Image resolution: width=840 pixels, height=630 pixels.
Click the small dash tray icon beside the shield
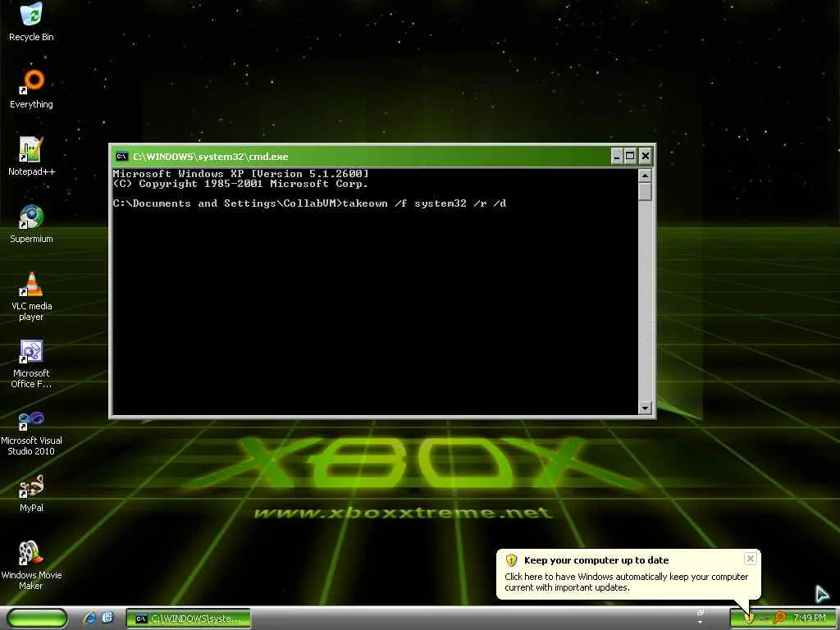764,619
